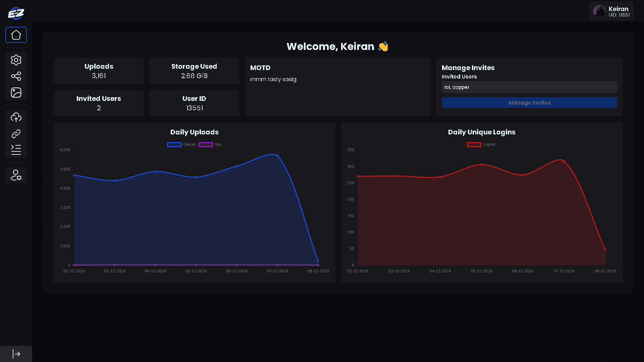Click the Invited Users field showing lol, dapper
Viewport: 644px width, 362px height.
pyautogui.click(x=529, y=87)
